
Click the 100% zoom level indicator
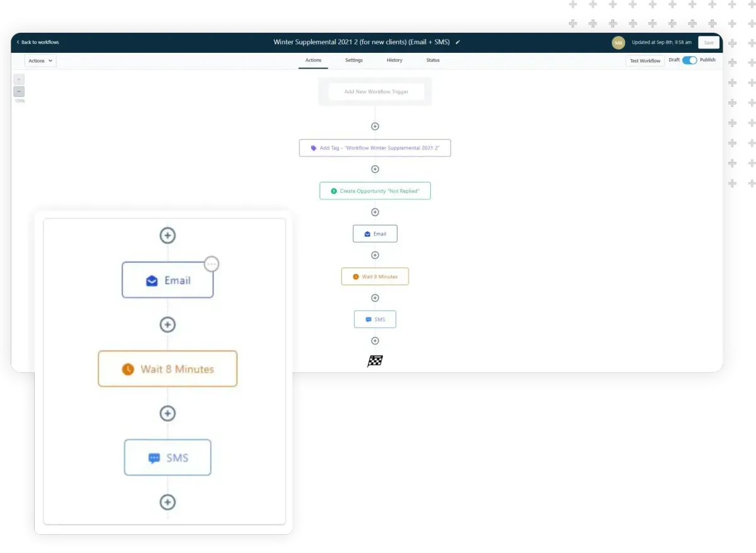(19, 100)
